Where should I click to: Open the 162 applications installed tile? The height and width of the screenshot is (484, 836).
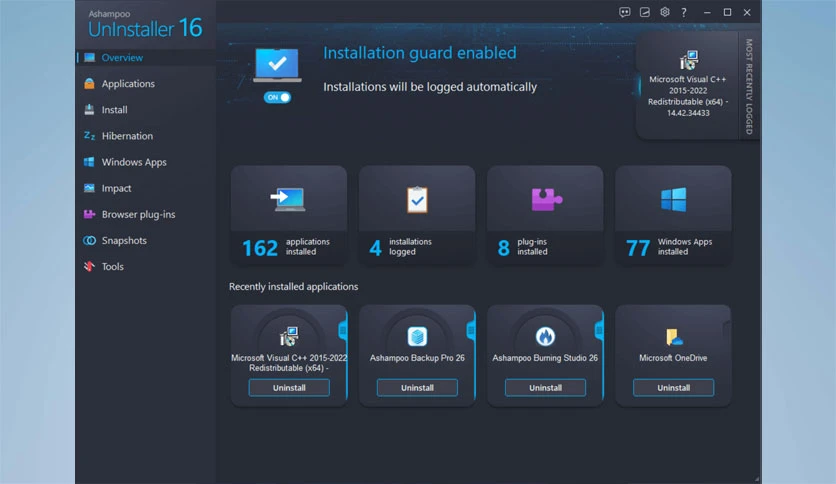(x=289, y=215)
